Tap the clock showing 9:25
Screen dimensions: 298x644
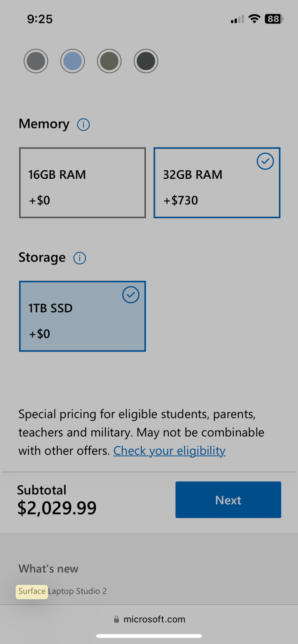click(x=40, y=19)
